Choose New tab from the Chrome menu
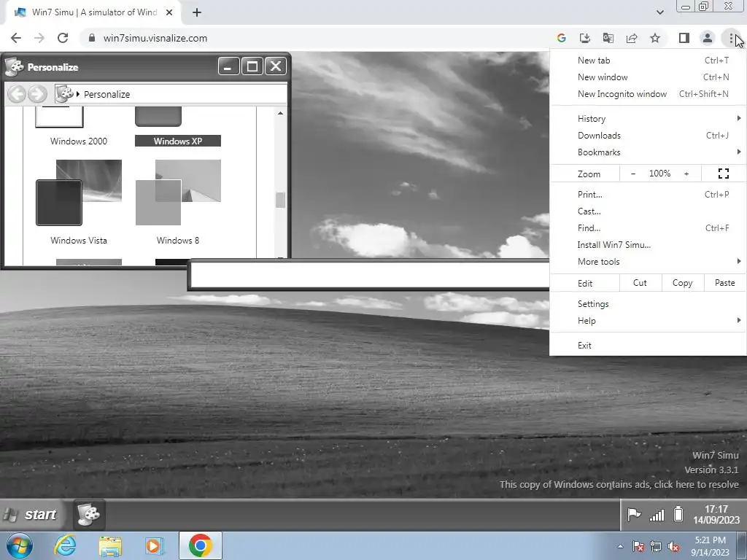 [x=648, y=61]
